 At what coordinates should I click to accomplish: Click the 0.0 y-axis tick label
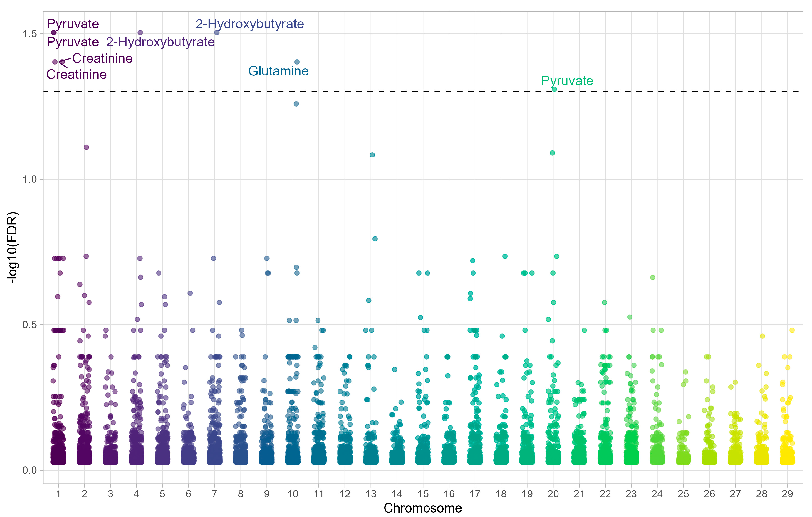coord(29,470)
